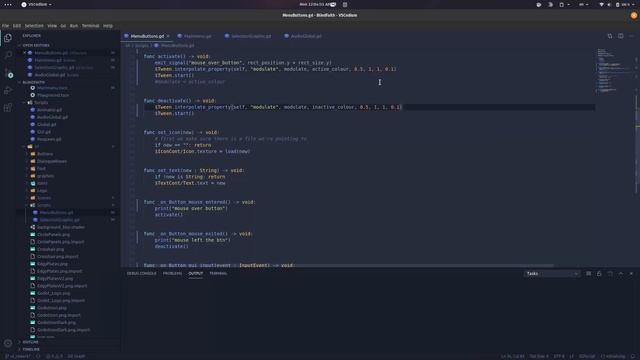The height and width of the screenshot is (360, 640).
Task: Toggle the output scroll lock icon
Action: pyautogui.click(x=599, y=273)
